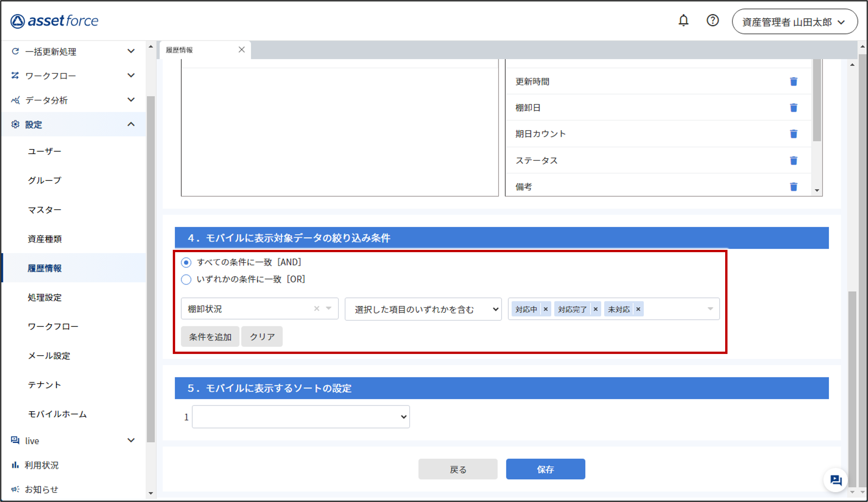Click the クリア button
Image resolution: width=868 pixels, height=502 pixels.
(x=262, y=337)
